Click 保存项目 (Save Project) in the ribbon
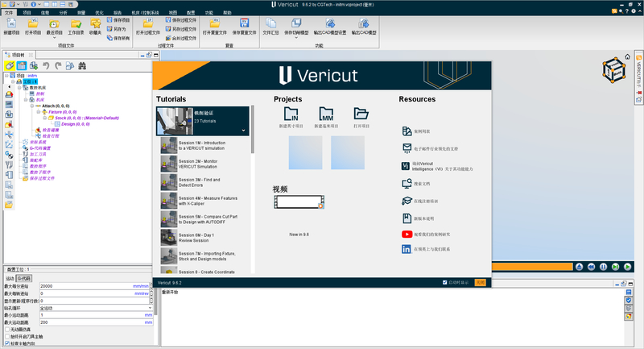Viewport: 644px width, 349px height. pos(118,19)
